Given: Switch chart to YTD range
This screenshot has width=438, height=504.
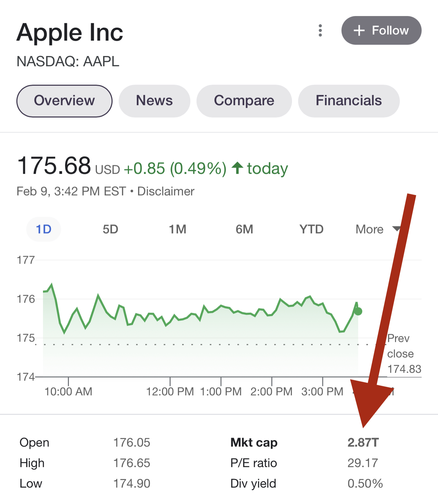Looking at the screenshot, I should (311, 229).
